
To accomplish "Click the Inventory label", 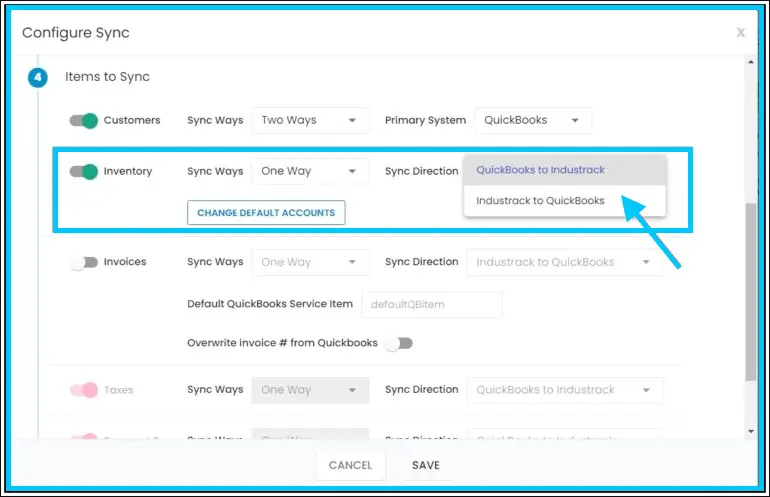I will (128, 171).
